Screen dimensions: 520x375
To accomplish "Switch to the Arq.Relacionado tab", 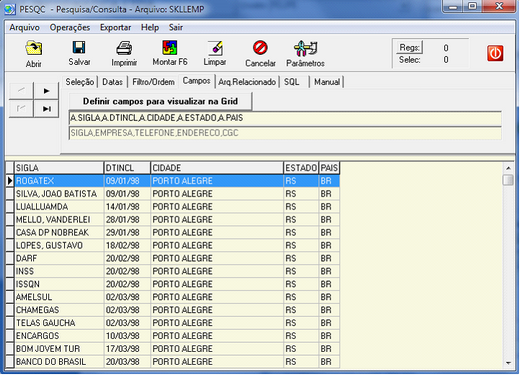I will pos(247,82).
